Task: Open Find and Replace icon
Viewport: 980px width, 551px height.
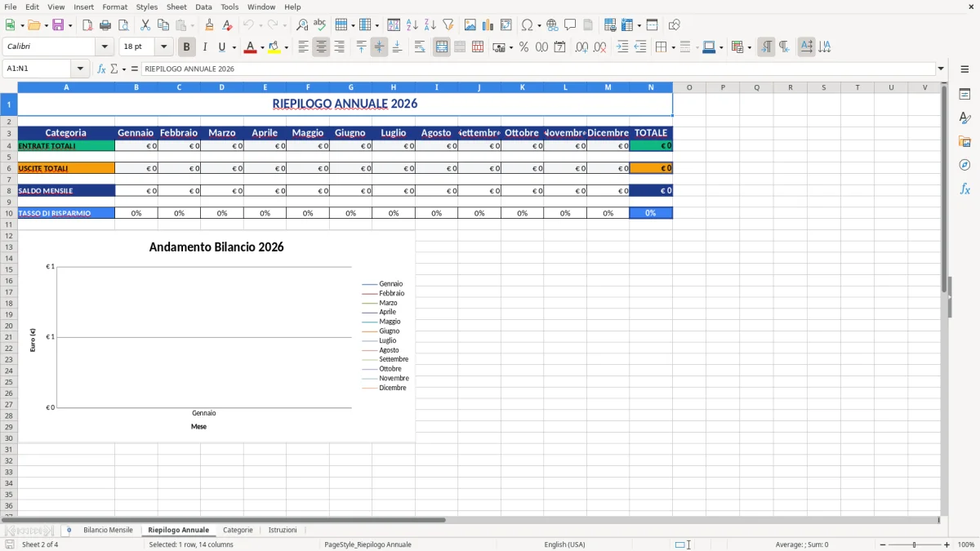Action: pos(302,25)
